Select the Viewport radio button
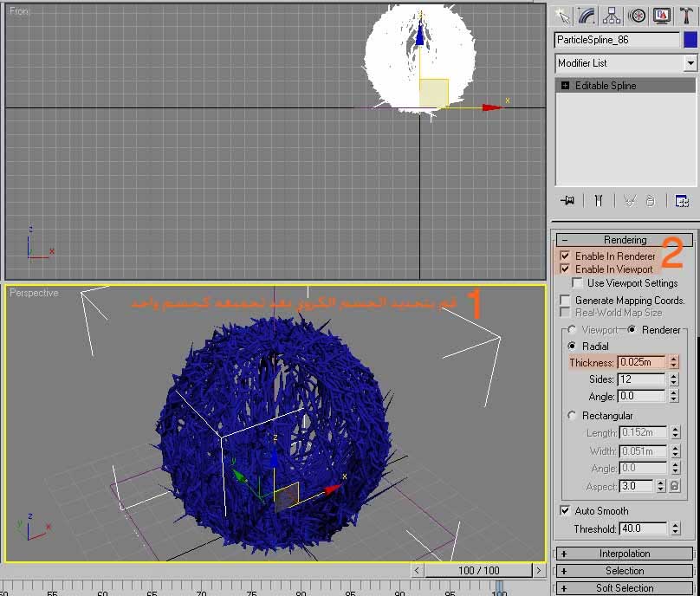This screenshot has height=596, width=700. point(572,329)
